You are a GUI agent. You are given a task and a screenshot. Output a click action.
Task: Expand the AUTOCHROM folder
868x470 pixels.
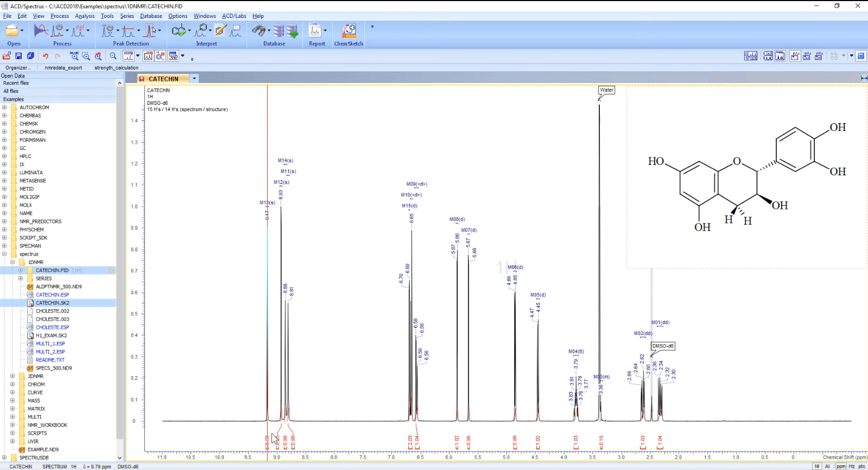[x=4, y=107]
